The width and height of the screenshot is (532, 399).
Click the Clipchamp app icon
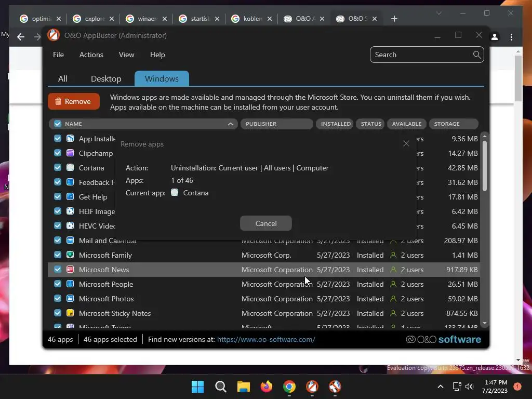70,153
